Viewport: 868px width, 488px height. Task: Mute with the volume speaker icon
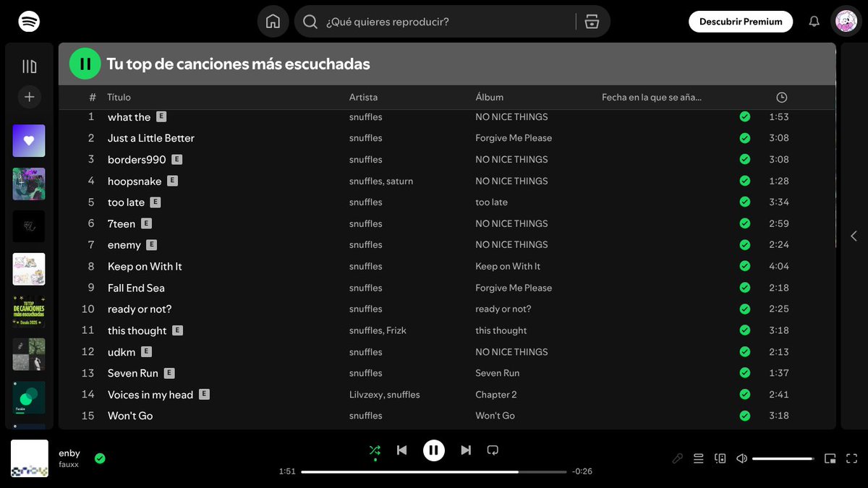tap(741, 458)
